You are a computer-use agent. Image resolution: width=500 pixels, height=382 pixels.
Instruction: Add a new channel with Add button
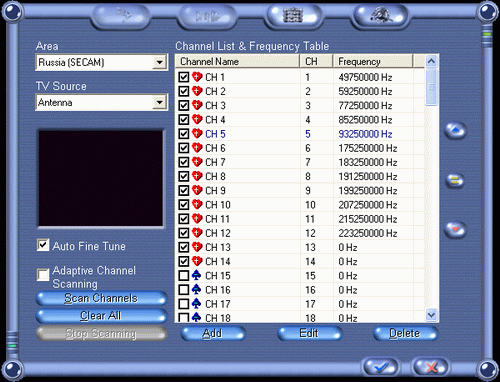click(213, 333)
